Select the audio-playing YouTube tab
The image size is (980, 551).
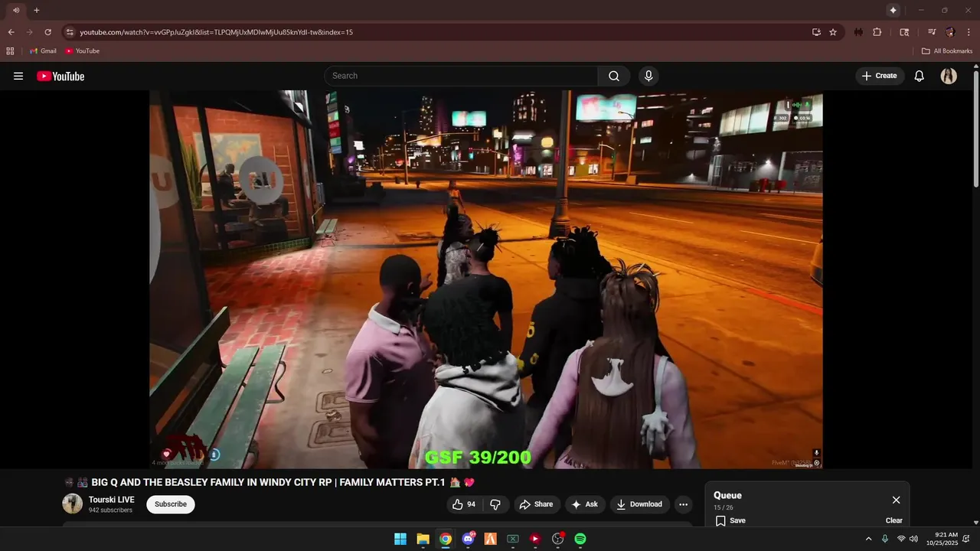pos(15,10)
